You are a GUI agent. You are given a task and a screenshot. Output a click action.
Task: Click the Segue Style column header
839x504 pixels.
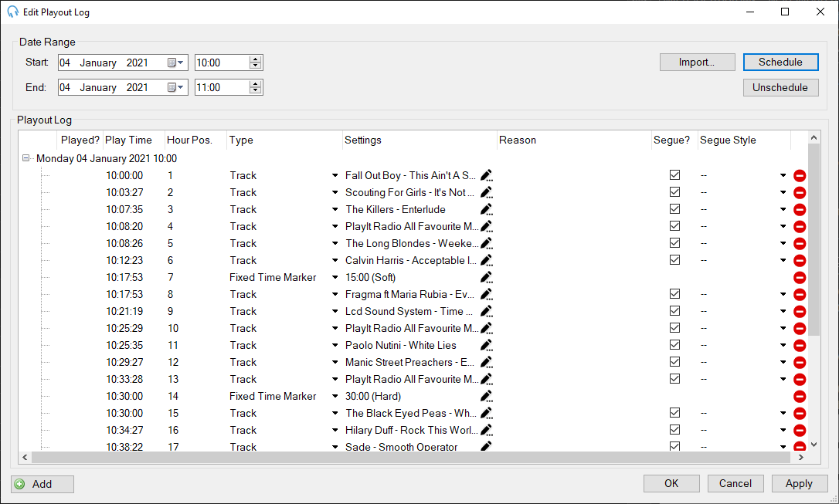(744, 140)
